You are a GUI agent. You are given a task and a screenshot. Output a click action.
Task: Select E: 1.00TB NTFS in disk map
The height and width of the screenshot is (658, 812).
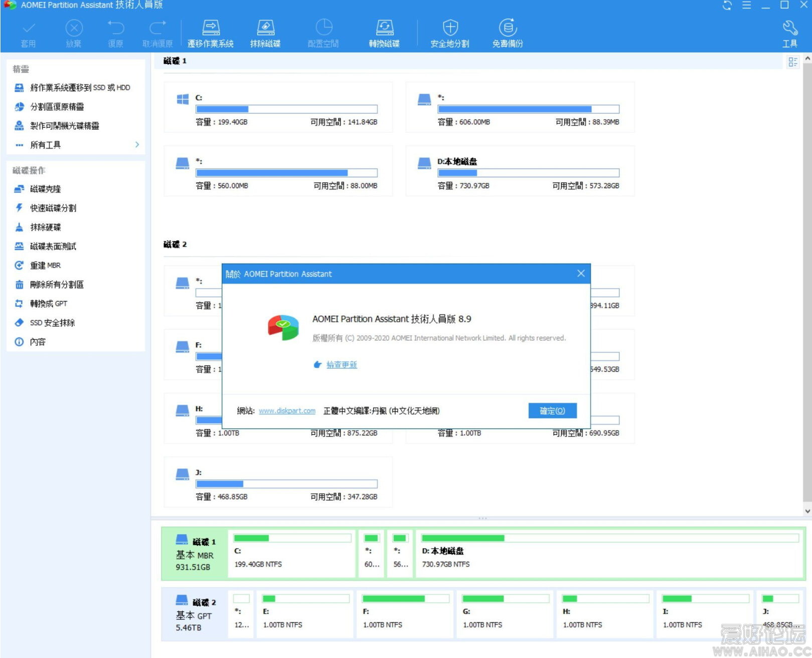(305, 614)
